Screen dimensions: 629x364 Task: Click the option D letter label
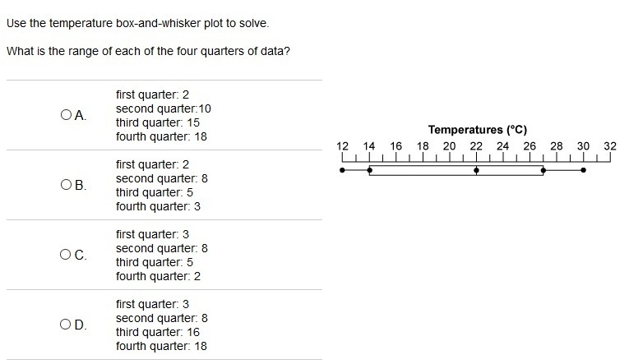pyautogui.click(x=81, y=325)
